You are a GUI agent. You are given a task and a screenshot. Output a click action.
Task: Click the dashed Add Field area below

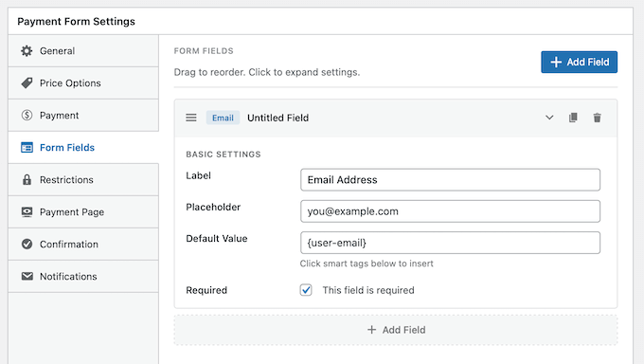(396, 330)
